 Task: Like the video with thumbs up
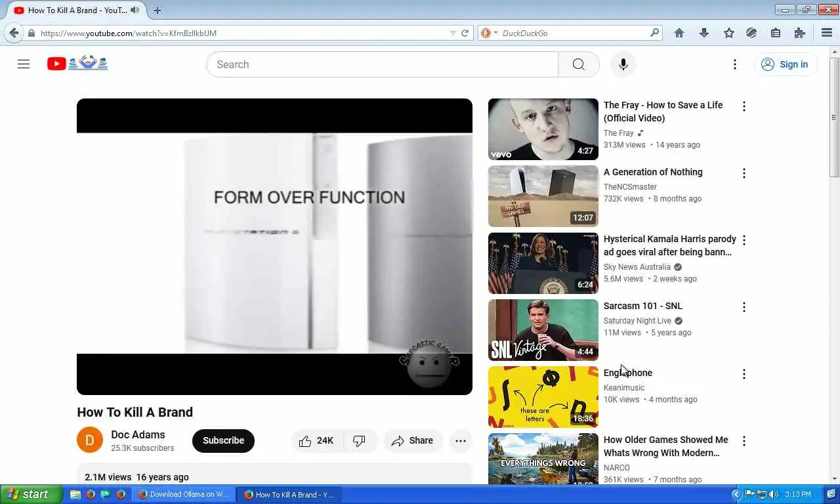coord(316,441)
